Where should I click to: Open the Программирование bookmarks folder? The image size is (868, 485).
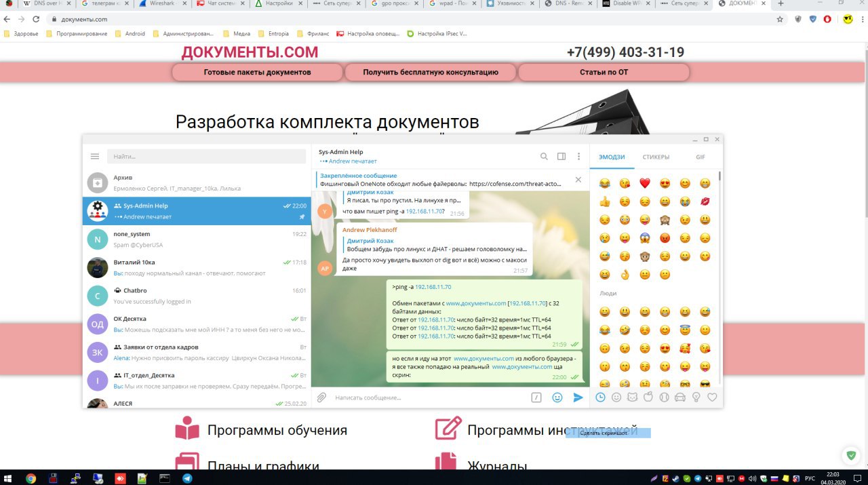pos(77,33)
